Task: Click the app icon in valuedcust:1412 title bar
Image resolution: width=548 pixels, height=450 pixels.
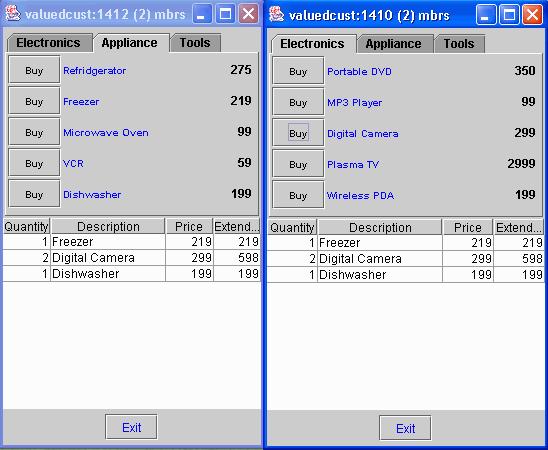Action: click(x=13, y=14)
